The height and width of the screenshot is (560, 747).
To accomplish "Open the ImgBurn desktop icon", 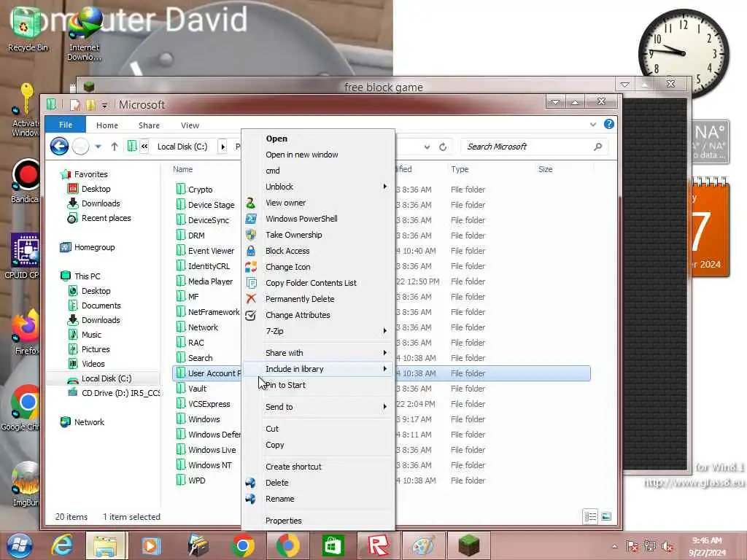I will (x=26, y=484).
